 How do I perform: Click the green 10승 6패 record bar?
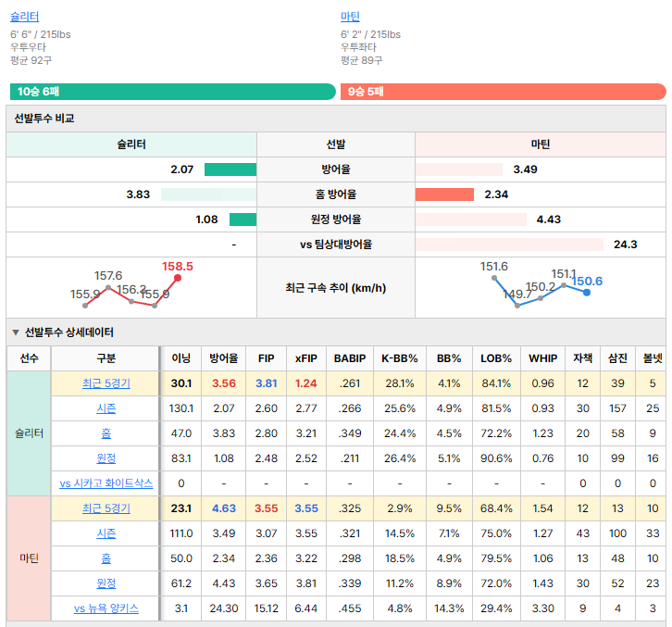173,92
